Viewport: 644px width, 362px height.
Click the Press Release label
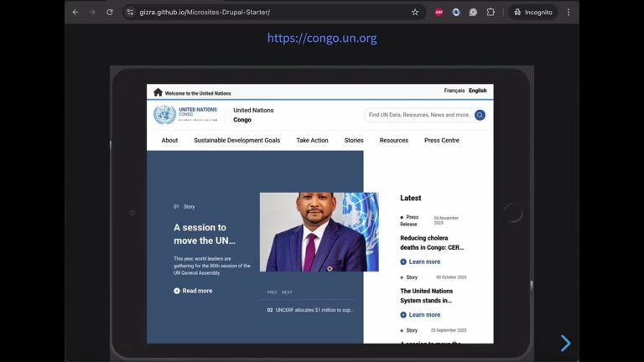[x=409, y=220]
